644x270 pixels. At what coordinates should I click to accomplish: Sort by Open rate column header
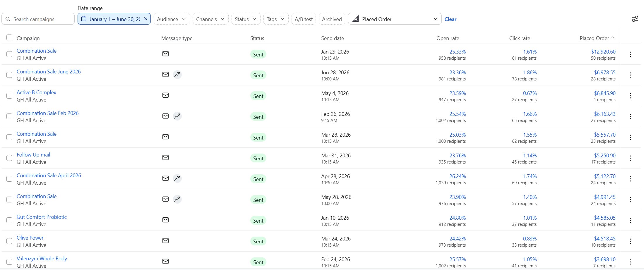[448, 38]
